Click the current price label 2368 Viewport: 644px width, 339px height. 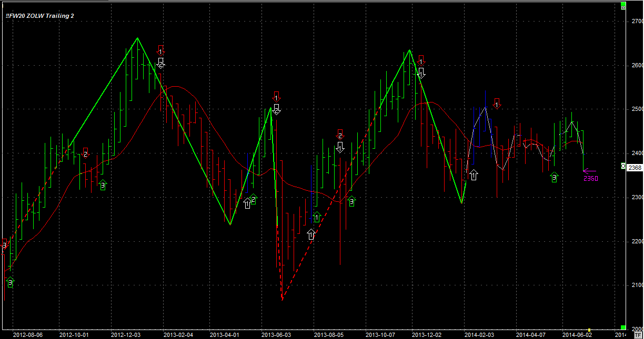(635, 167)
